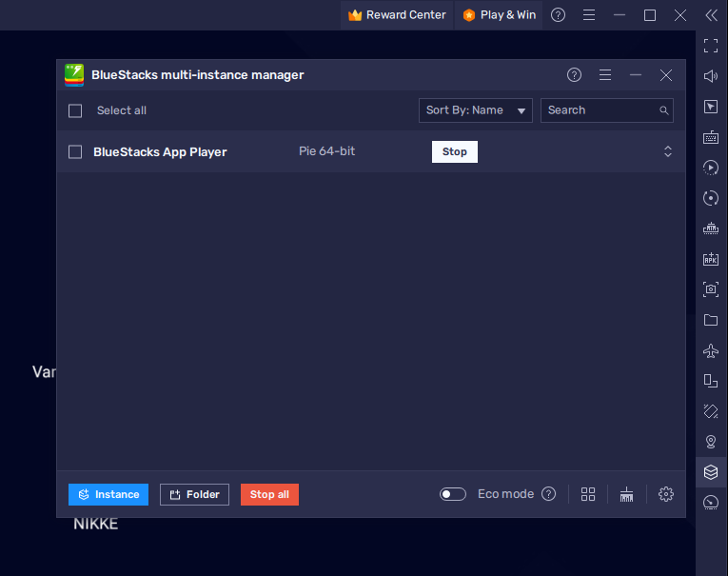Click the volume speaker icon in sidebar
This screenshot has height=576, width=728.
pos(711,76)
